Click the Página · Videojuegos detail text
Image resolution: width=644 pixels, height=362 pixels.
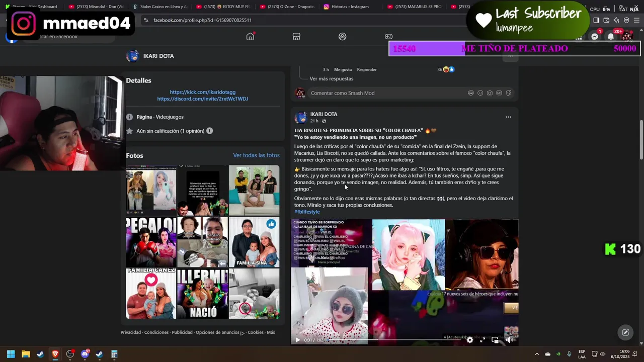(x=160, y=117)
